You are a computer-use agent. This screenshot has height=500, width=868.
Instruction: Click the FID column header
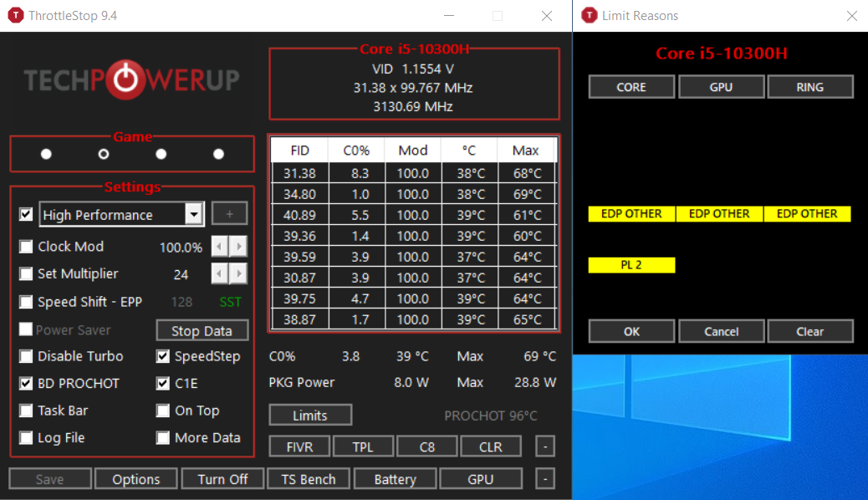(299, 151)
